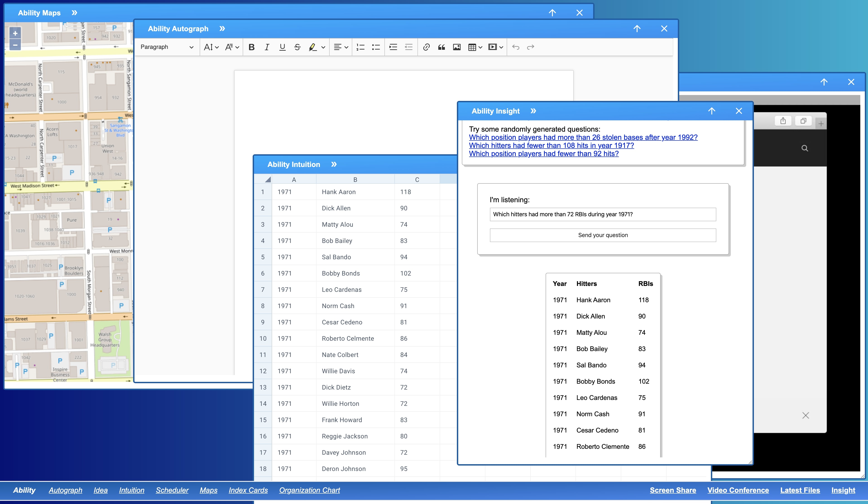Open the Paragraph style dropdown
This screenshot has height=504, width=868.
167,47
